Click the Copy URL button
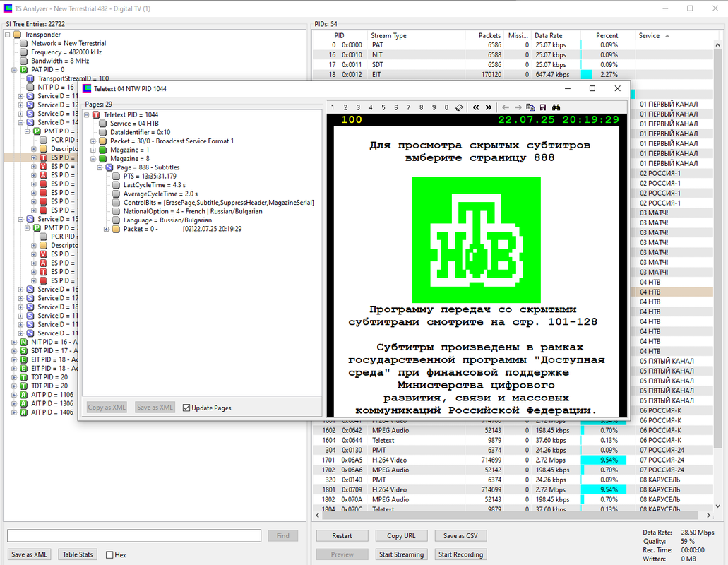Viewport: 728px width, 565px height. coord(401,536)
